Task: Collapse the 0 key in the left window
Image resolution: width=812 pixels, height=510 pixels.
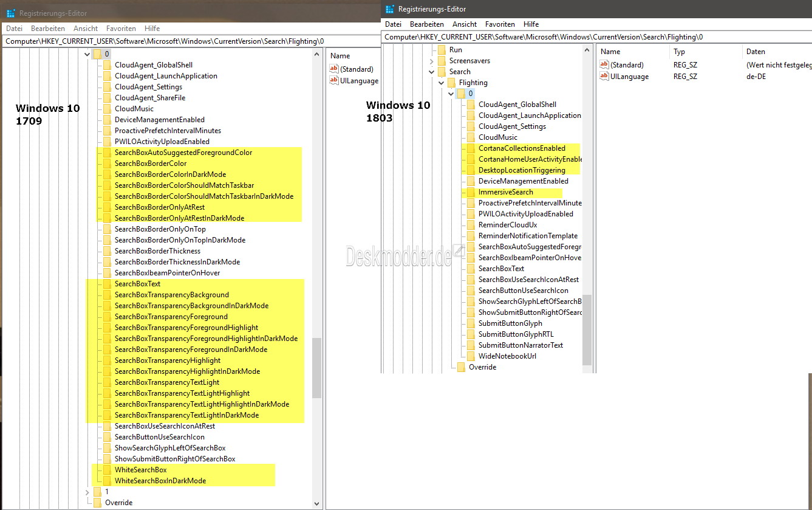Action: [87, 54]
